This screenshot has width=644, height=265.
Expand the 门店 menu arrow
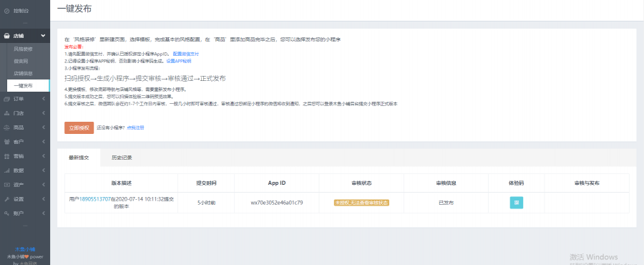tap(44, 113)
